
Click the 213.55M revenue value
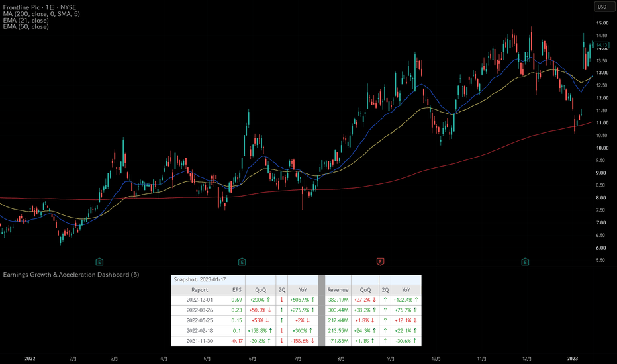point(338,330)
